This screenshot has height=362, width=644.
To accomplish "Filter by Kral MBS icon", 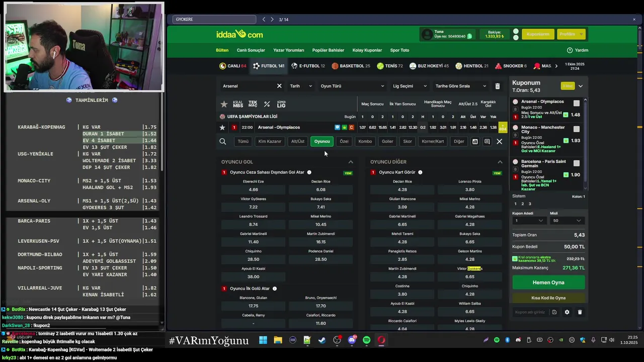I will point(238,104).
